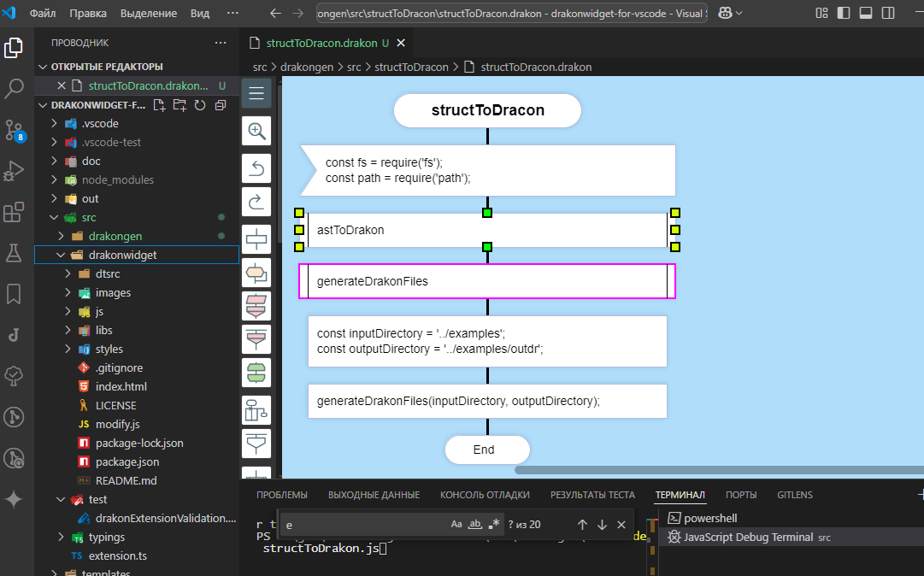This screenshot has height=576, width=924.
Task: Click the undo arrow in DRAKON toolbar
Action: (x=256, y=168)
